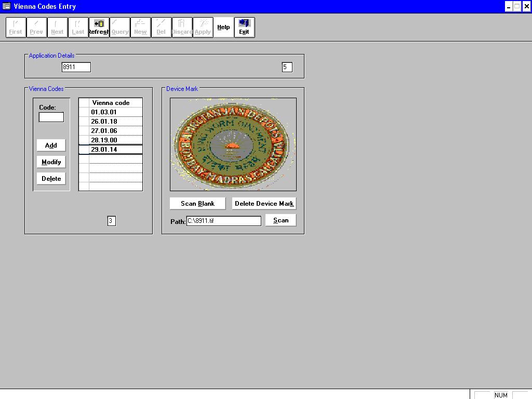Click the Delete Device Mark button

(x=263, y=203)
